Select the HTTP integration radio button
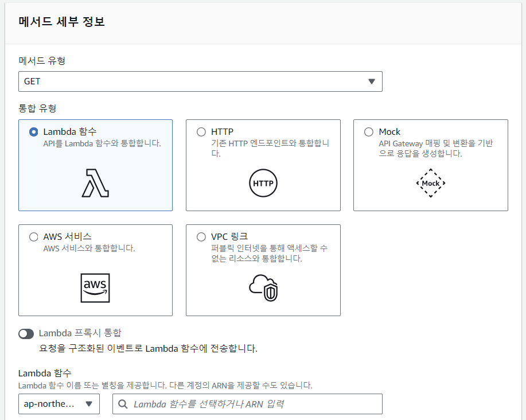Viewport: 526px width, 420px height. [x=201, y=132]
